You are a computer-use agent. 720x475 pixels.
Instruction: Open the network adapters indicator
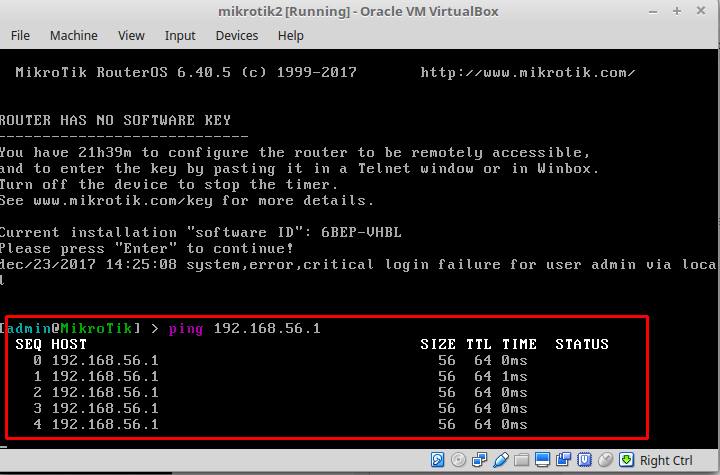point(479,460)
